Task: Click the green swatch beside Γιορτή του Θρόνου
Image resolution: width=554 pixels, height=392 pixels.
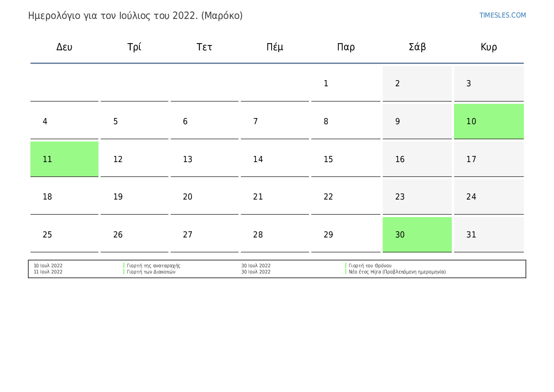Action: coord(345,265)
